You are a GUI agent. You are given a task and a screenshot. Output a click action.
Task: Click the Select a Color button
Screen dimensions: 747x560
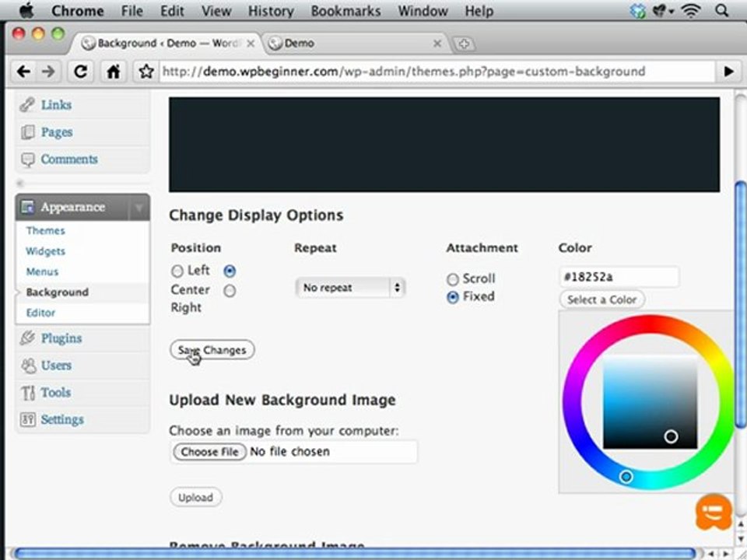pos(601,300)
